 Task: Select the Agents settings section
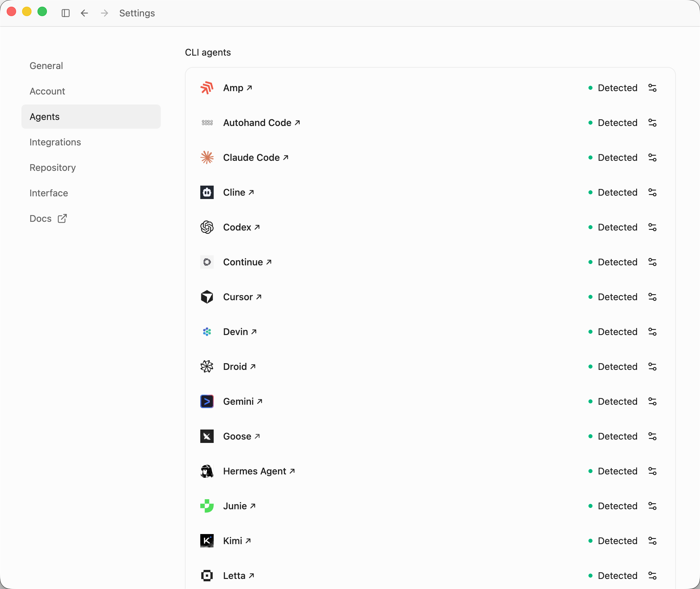click(x=91, y=117)
